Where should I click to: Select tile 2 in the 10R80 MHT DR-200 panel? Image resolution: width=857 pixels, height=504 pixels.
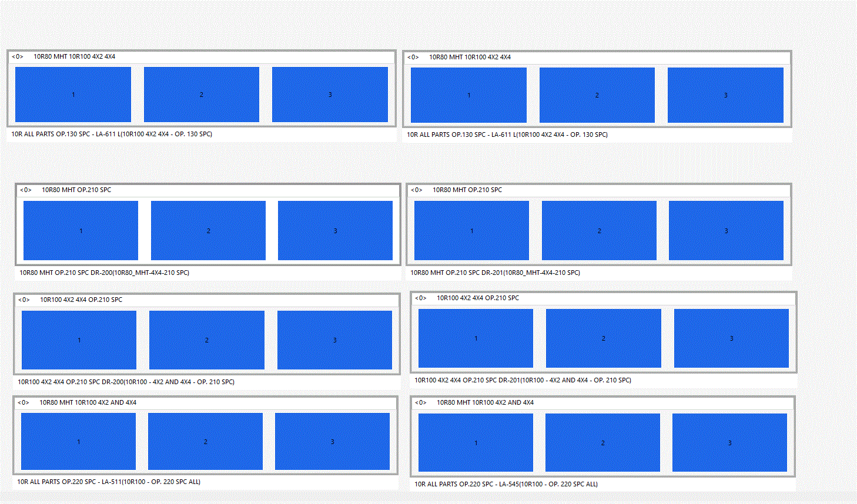pos(208,230)
